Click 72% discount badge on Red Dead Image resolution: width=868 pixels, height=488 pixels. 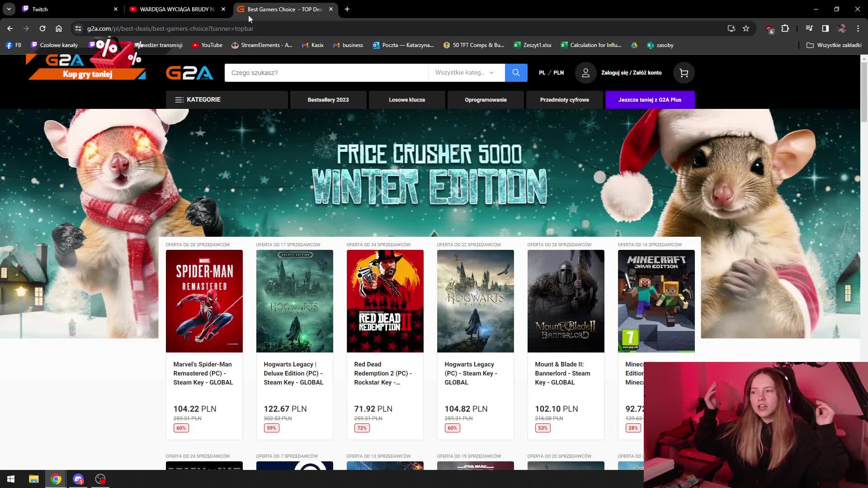362,428
